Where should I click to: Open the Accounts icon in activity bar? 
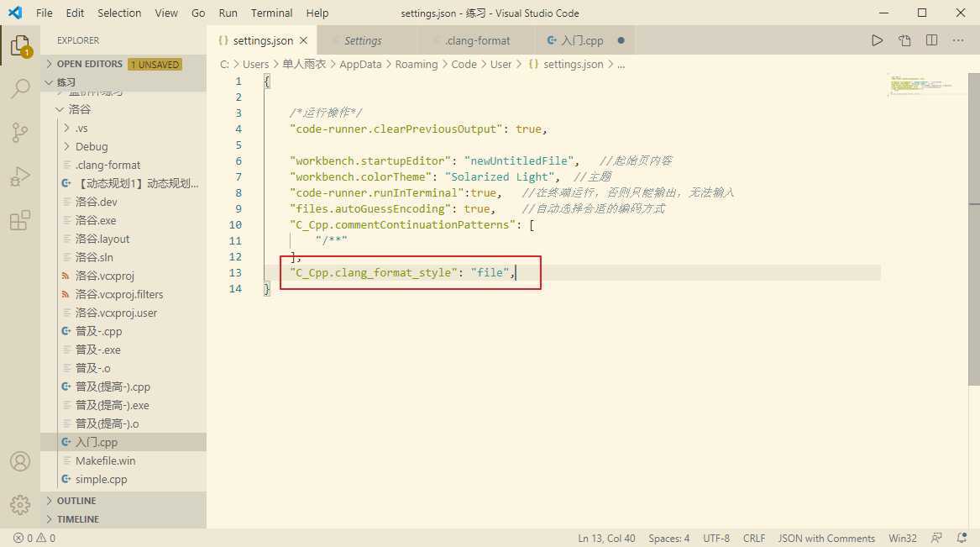[20, 461]
